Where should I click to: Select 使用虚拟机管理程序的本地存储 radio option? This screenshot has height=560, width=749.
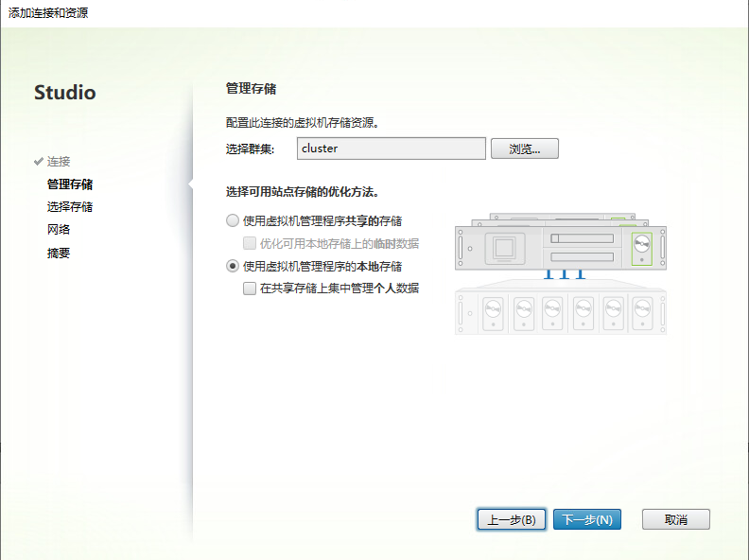coord(233,267)
